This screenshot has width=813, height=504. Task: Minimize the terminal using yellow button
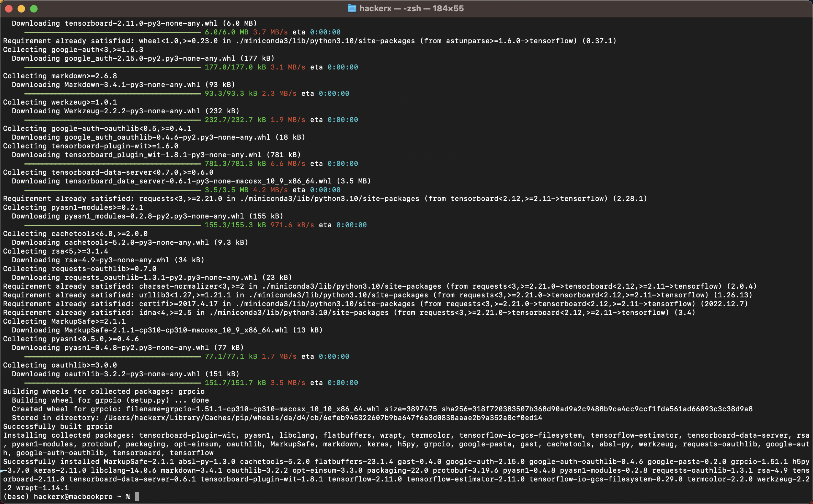[21, 9]
